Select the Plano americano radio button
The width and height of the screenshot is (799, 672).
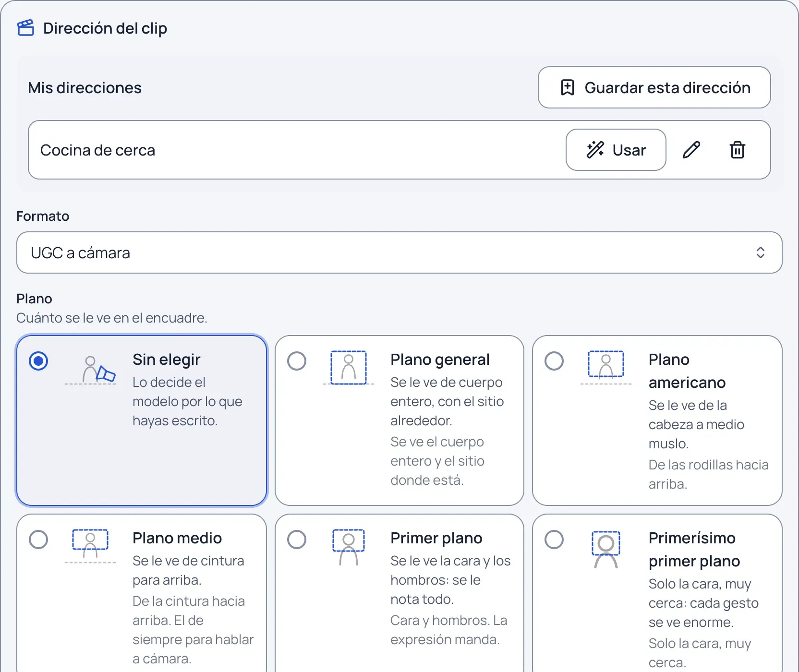click(x=554, y=361)
